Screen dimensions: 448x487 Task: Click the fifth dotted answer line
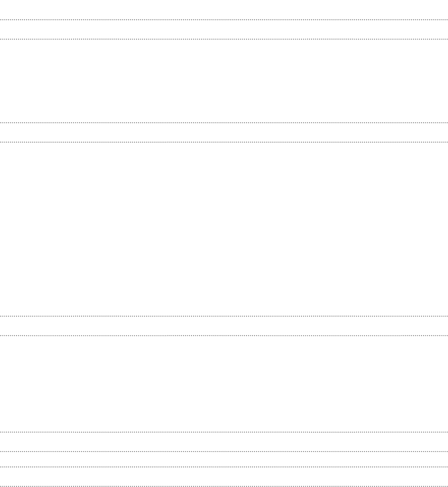[224, 316]
